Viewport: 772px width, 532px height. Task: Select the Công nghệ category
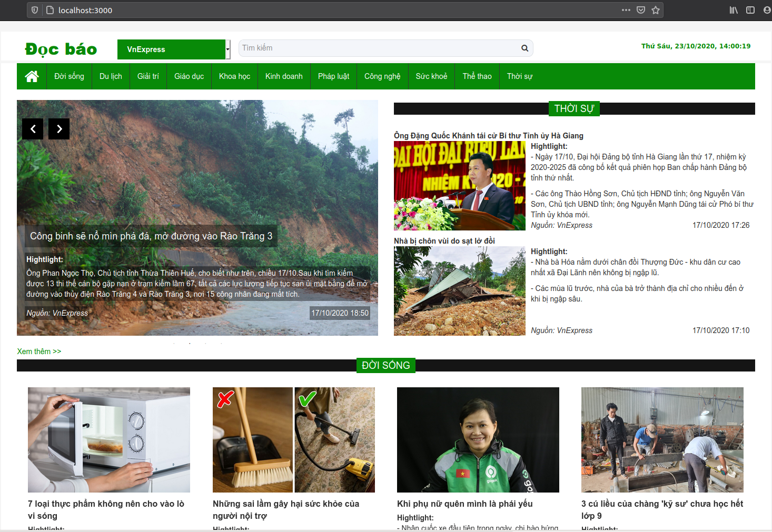click(382, 76)
